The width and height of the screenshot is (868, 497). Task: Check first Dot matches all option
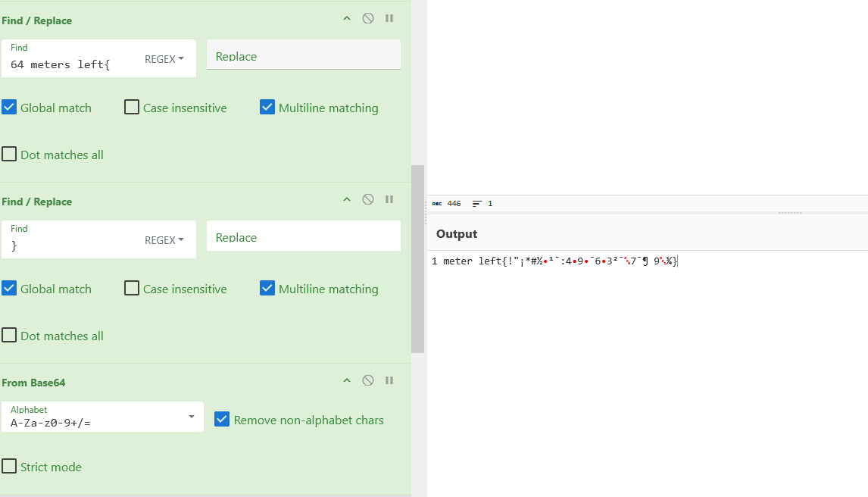9,155
